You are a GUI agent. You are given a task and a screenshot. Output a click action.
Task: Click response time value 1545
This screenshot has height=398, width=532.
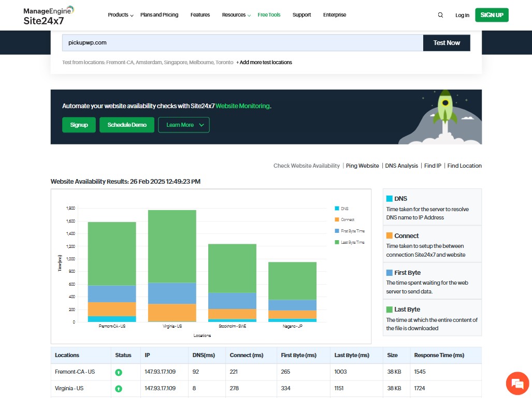tap(420, 372)
